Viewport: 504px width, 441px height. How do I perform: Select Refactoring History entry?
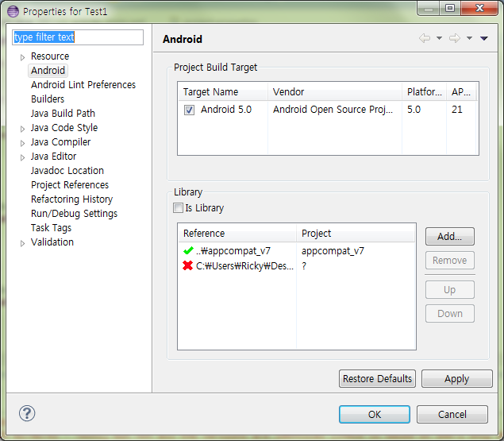[x=71, y=199]
